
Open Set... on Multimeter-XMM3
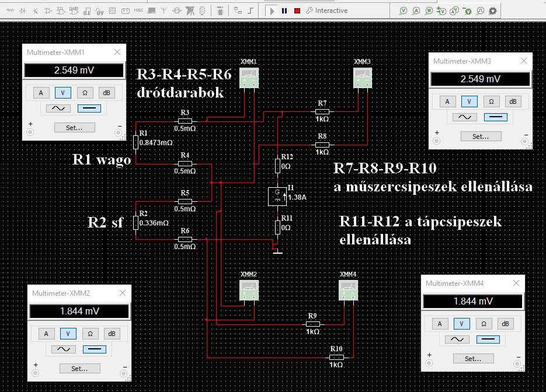click(481, 136)
